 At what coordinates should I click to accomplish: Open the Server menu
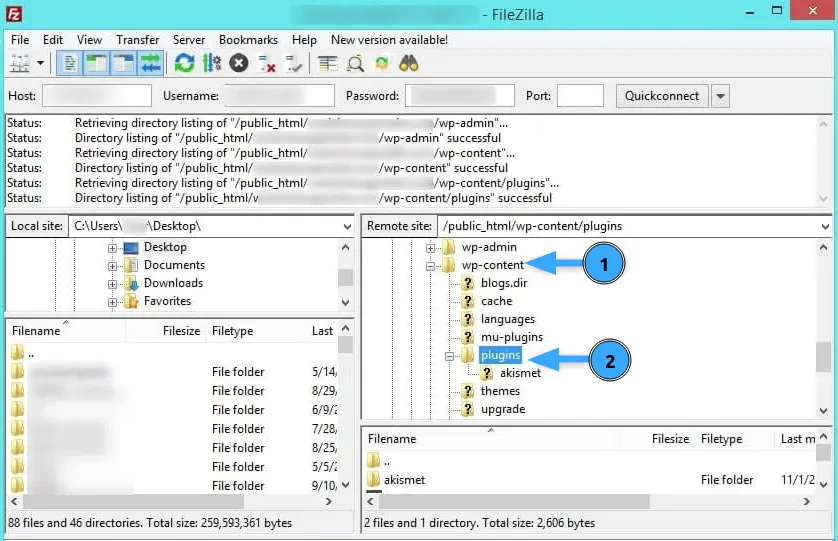point(189,40)
